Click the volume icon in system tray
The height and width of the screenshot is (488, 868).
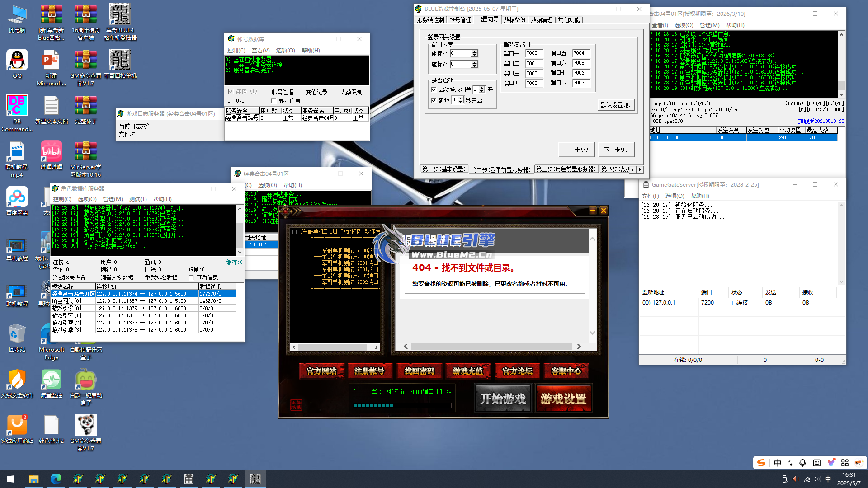816,479
